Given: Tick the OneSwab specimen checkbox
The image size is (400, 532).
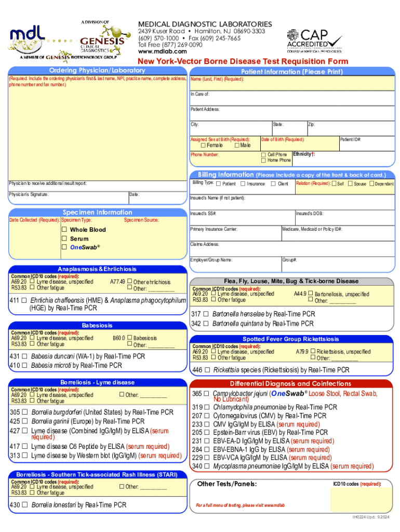Looking at the screenshot, I should pyautogui.click(x=64, y=247).
